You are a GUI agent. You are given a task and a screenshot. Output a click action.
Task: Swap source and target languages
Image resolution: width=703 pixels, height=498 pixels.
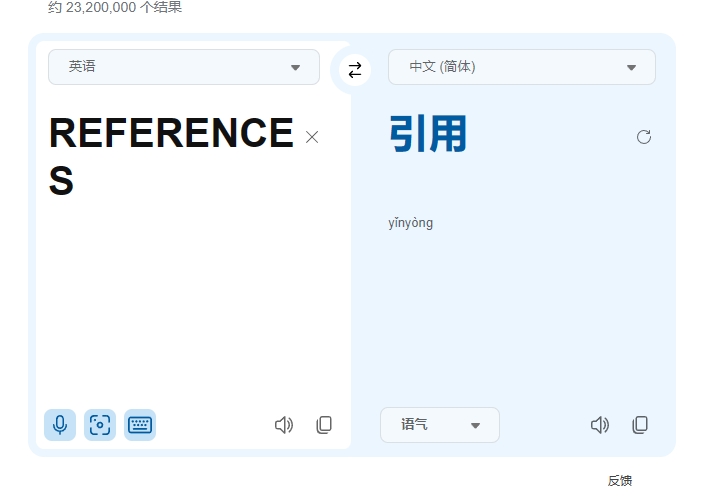(355, 70)
